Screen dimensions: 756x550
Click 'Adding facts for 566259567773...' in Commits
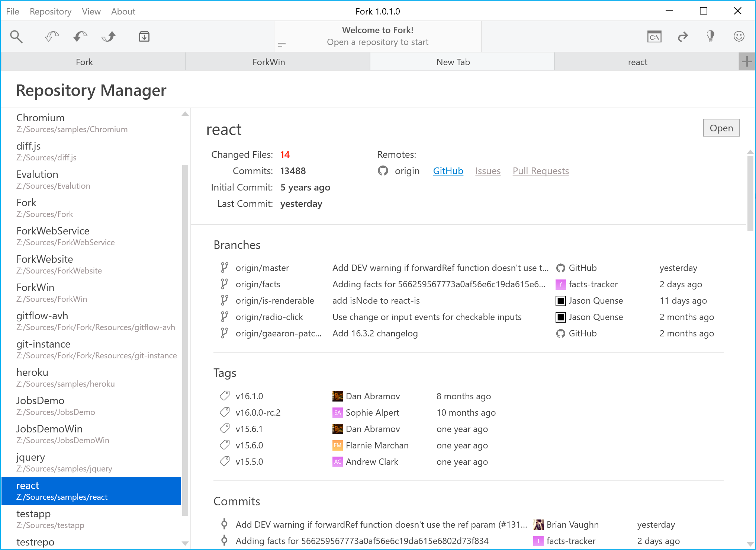(362, 541)
